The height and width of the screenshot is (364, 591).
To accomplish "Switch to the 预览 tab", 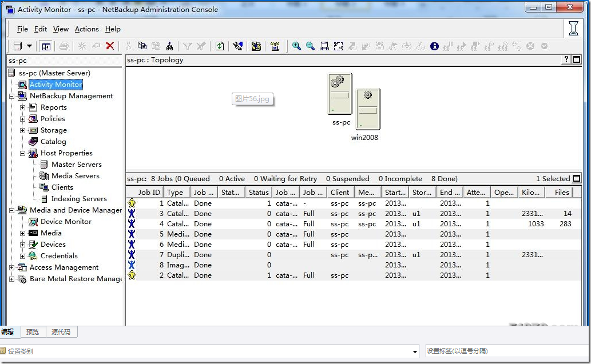I will (x=33, y=332).
